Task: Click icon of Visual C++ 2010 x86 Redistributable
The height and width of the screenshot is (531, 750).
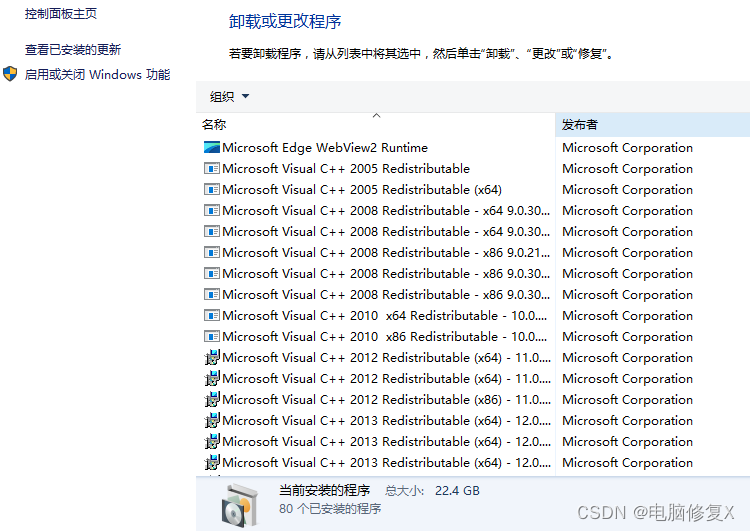Action: (x=211, y=337)
